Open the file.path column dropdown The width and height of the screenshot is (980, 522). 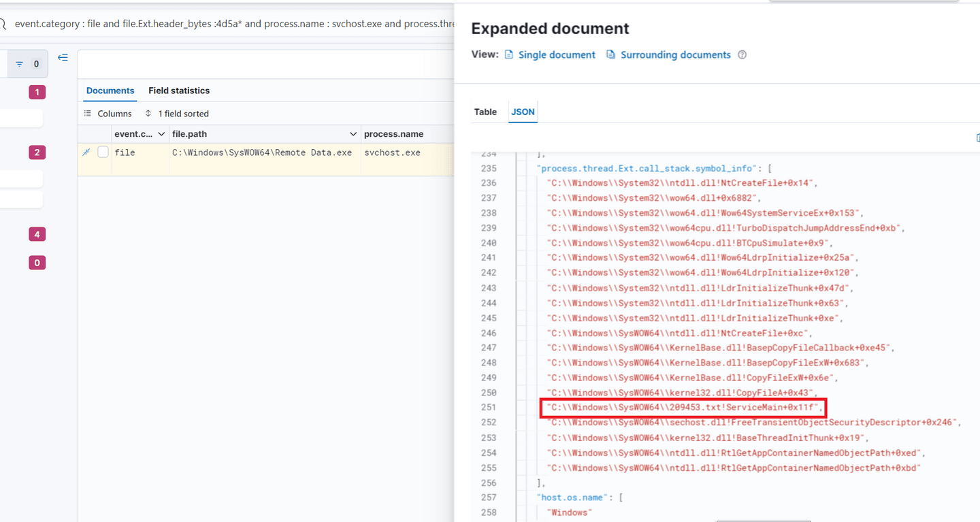tap(353, 133)
